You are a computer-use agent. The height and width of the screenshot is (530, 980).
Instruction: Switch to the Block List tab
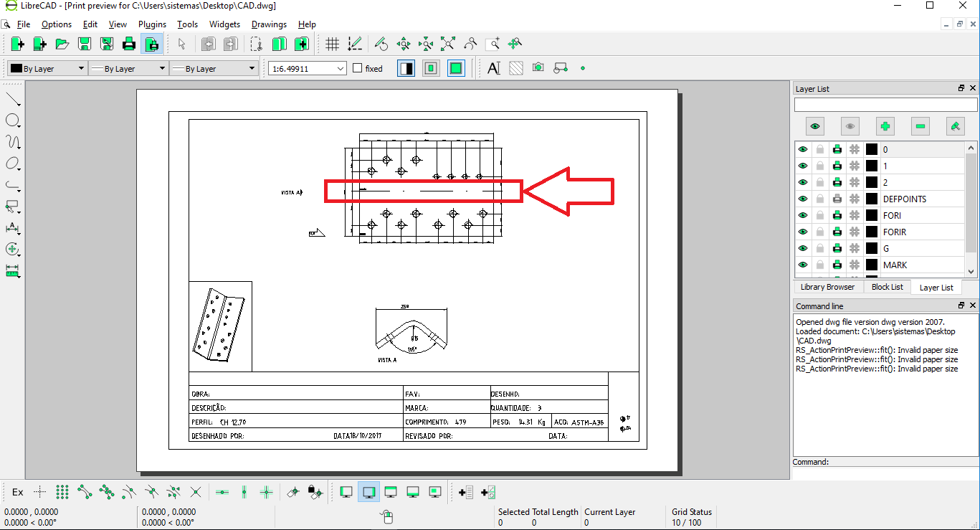887,287
